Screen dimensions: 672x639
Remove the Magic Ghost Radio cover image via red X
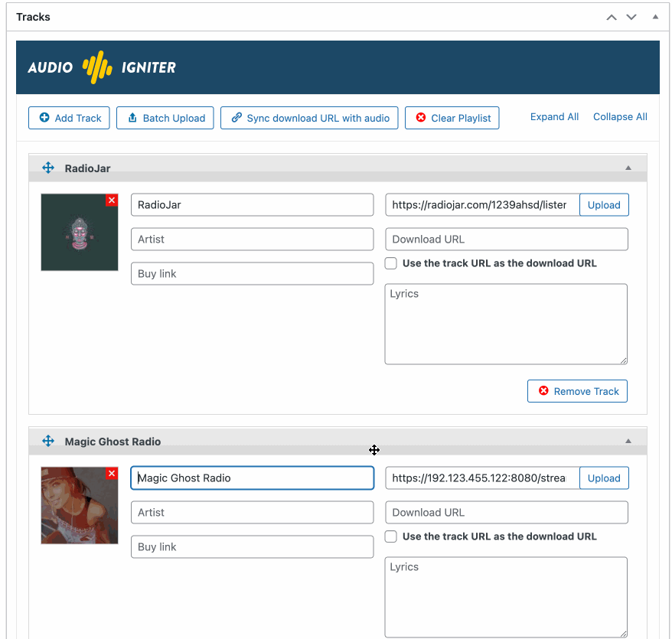point(112,473)
